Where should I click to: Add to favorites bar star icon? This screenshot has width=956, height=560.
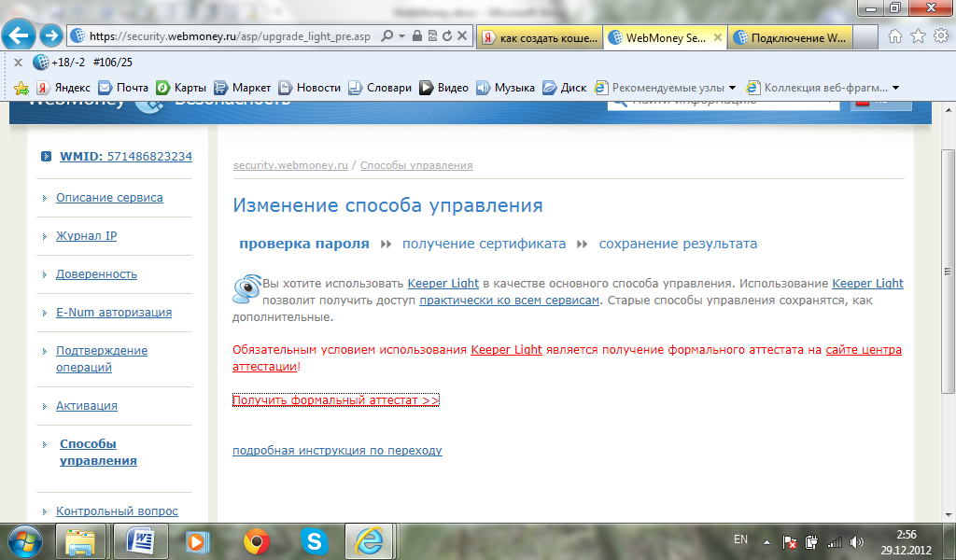coord(21,89)
